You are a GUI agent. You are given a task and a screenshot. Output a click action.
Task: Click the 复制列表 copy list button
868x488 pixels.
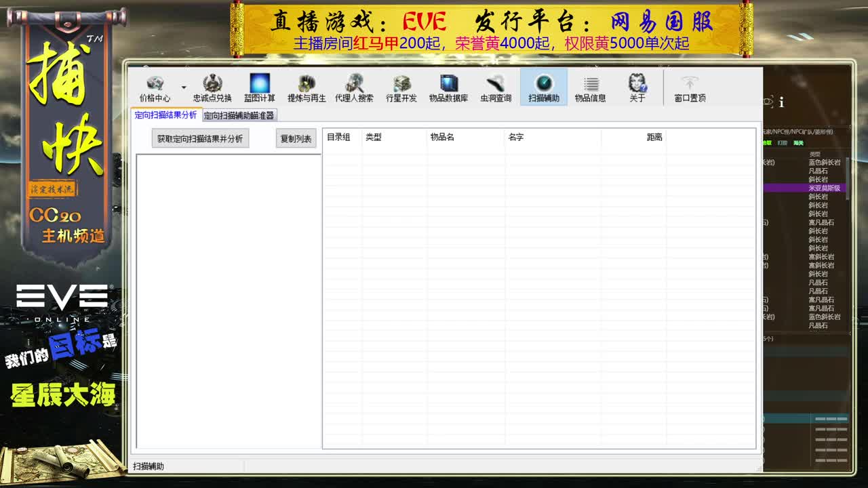point(296,138)
